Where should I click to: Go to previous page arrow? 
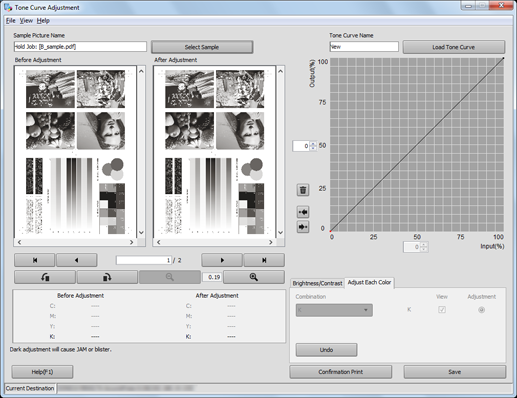(x=77, y=260)
